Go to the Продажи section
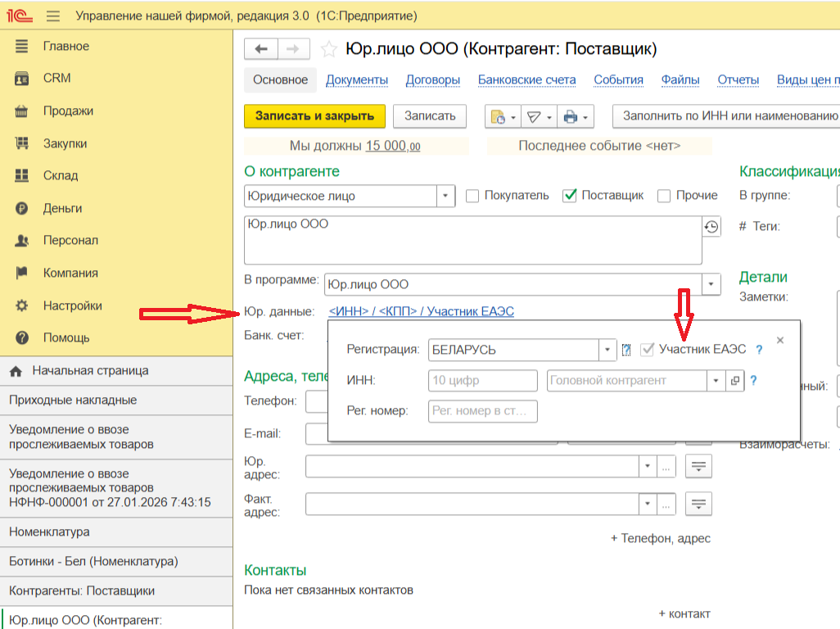Screen dimensions: 840x629 (x=68, y=111)
